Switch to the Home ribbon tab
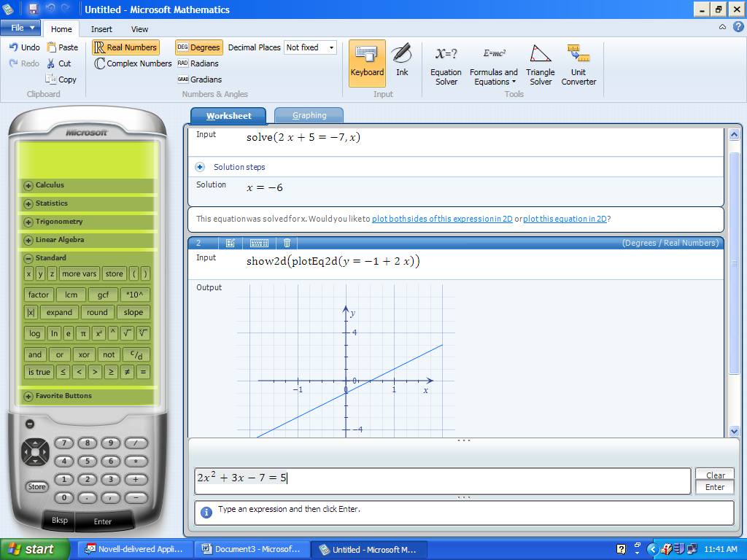This screenshot has height=560, width=747. [61, 29]
